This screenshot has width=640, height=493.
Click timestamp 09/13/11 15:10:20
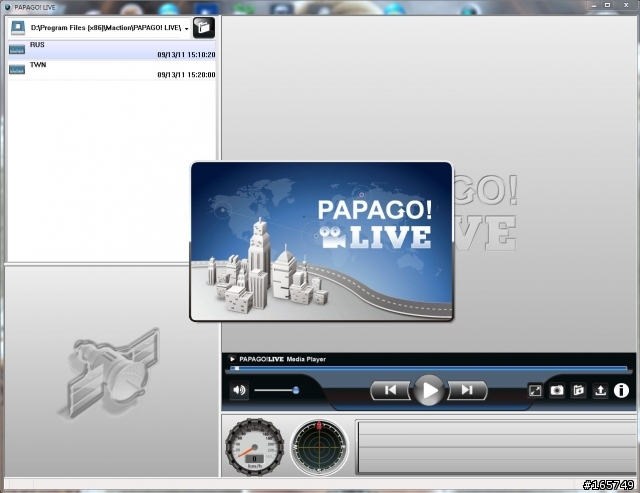(x=186, y=55)
